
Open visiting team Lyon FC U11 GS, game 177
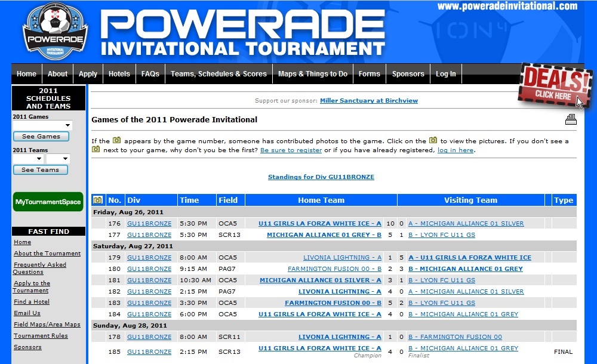coord(442,235)
